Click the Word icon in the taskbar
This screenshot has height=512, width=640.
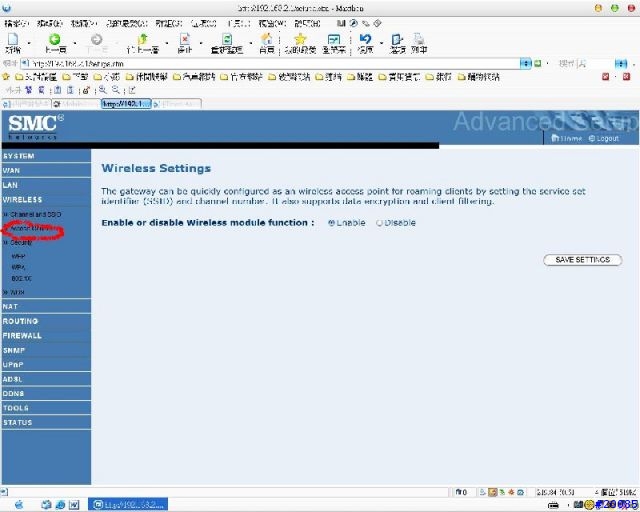74,505
